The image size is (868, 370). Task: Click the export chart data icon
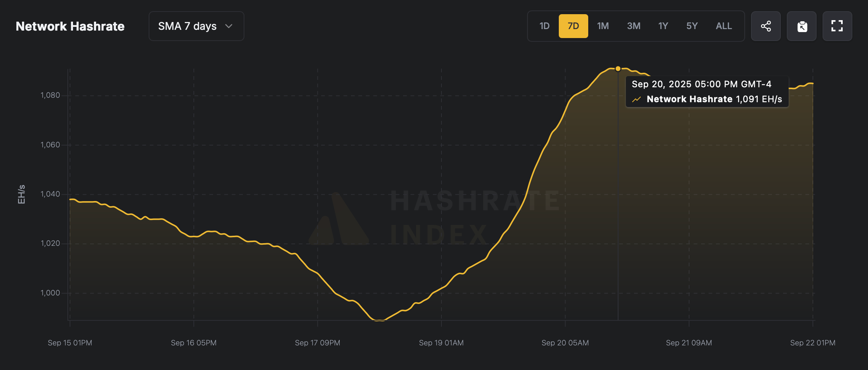802,26
